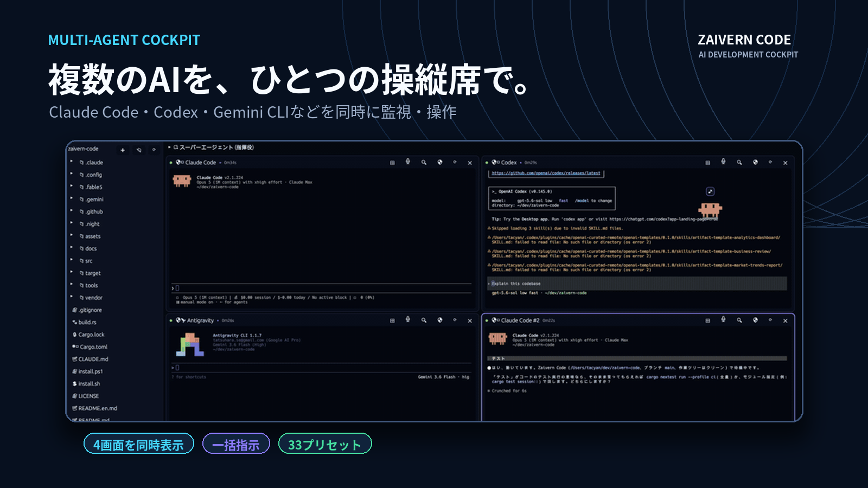Click the 'Explain this codebase' prompt field
Screen dimensions: 868x488
(x=637, y=284)
